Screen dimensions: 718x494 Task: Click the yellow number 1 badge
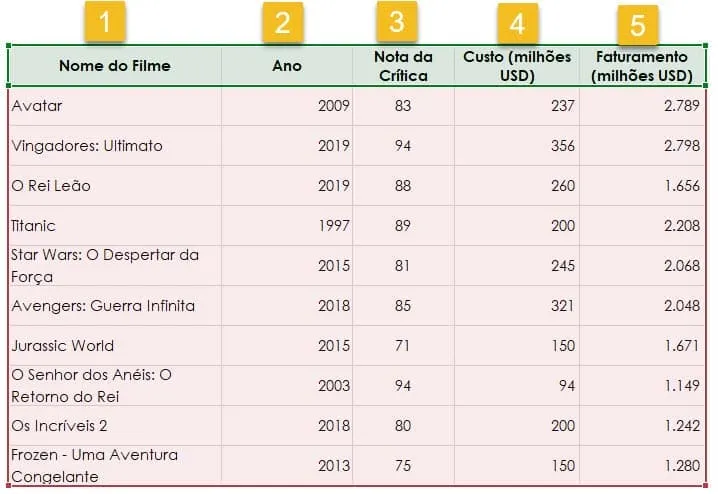point(105,22)
